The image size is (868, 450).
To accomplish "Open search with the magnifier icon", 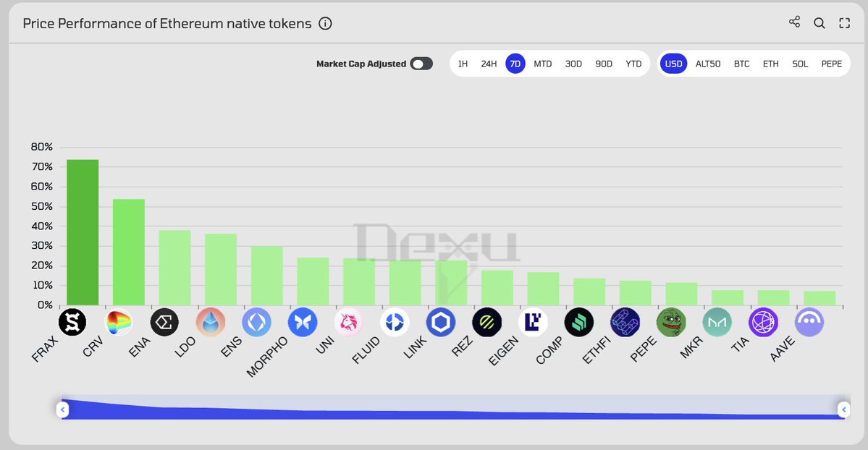I will (819, 23).
